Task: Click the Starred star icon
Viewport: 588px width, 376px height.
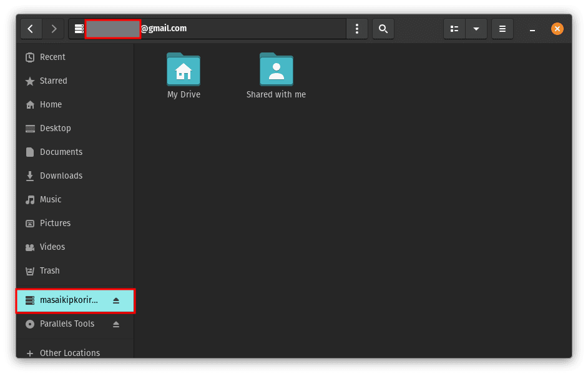Action: (30, 81)
